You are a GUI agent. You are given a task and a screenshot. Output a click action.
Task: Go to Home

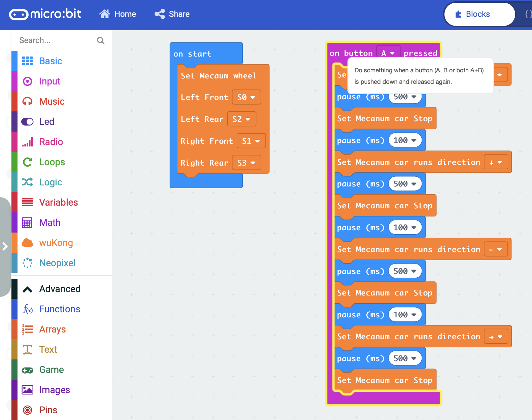click(118, 14)
